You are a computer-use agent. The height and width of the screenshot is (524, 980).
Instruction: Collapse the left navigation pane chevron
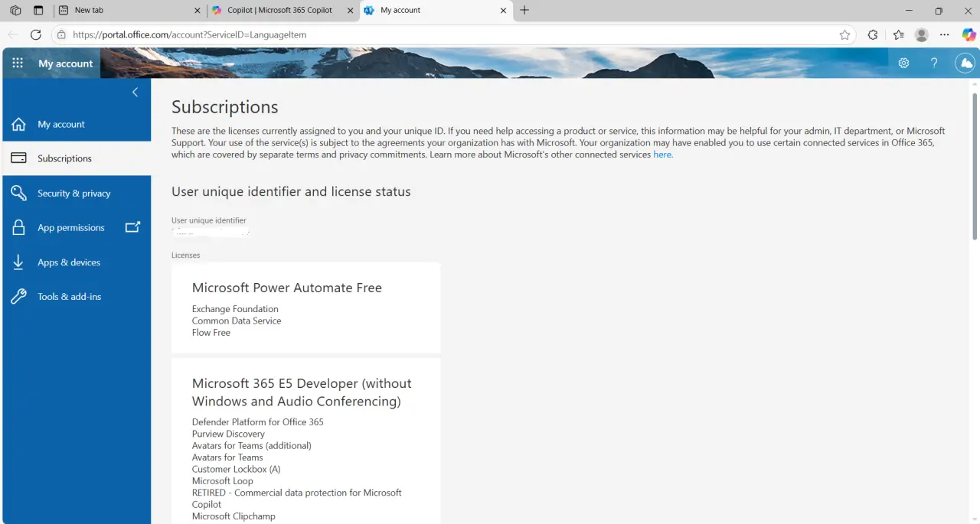tap(135, 93)
